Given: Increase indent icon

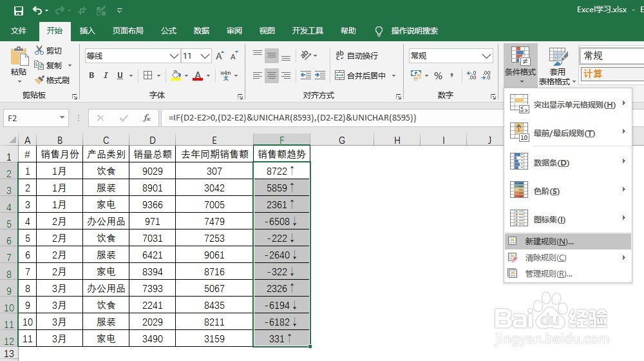Looking at the screenshot, I should click(x=320, y=75).
